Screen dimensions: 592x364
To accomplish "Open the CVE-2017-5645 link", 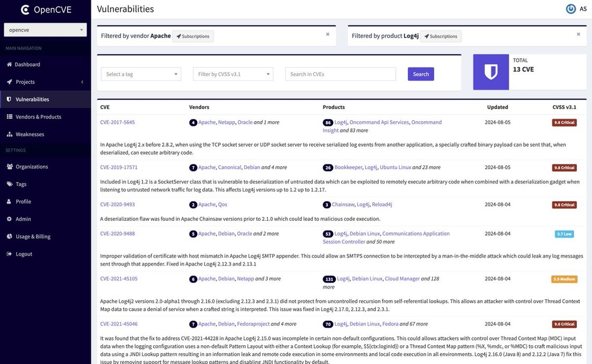I will [x=118, y=122].
